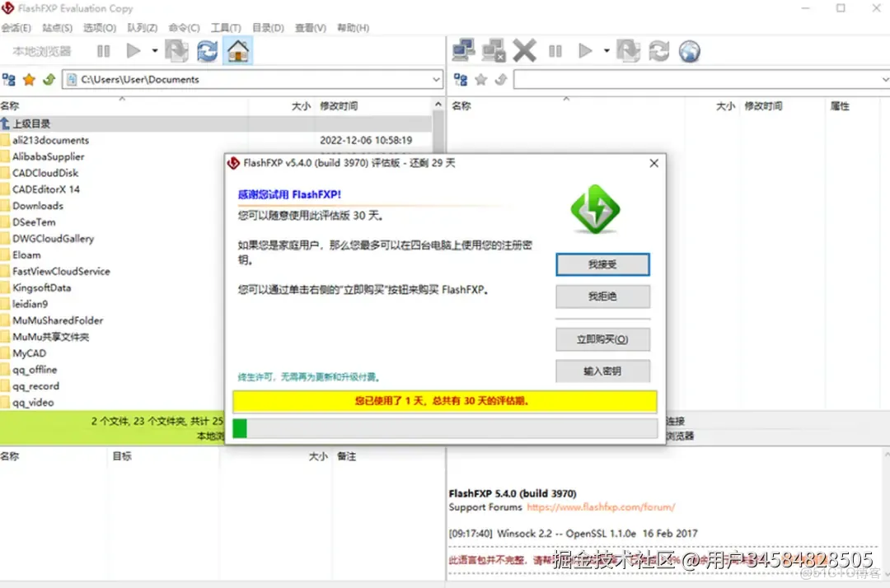The image size is (890, 588).
Task: Select the Connect icon on remote toolbar
Action: point(463,50)
